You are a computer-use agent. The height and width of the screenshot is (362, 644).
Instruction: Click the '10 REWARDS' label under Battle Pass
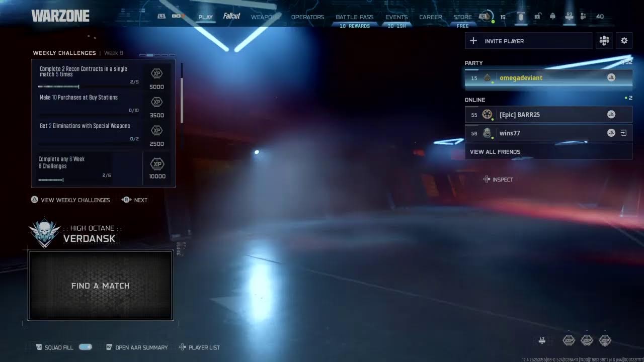click(355, 26)
